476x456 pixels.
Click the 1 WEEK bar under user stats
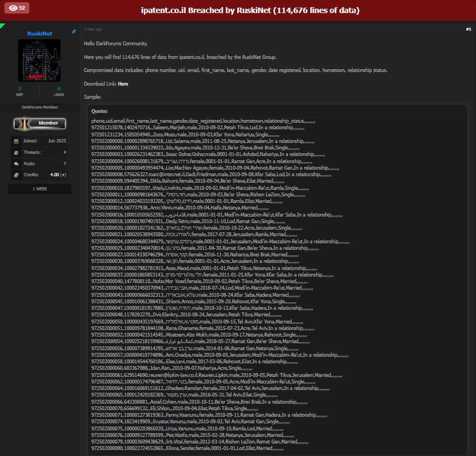(40, 189)
